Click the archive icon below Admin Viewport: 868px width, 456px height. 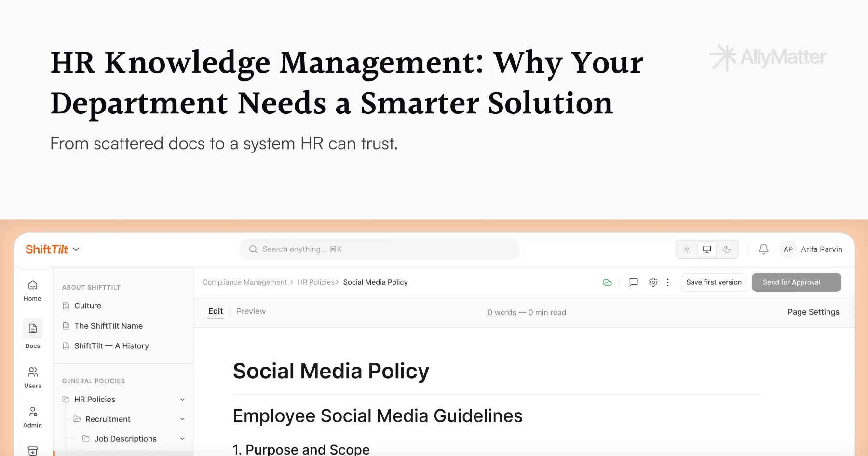[32, 451]
